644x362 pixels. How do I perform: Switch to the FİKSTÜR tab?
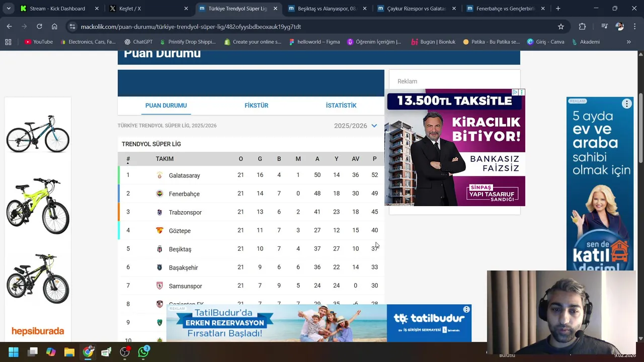(256, 106)
